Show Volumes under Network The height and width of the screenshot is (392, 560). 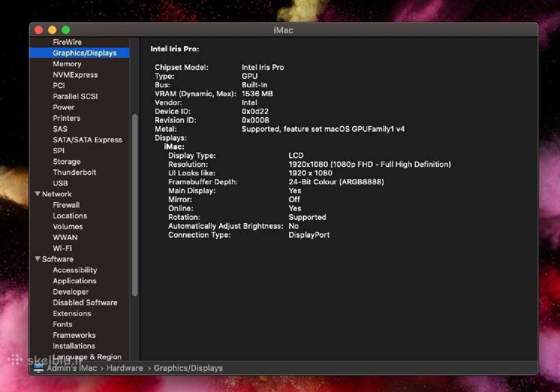pyautogui.click(x=68, y=226)
